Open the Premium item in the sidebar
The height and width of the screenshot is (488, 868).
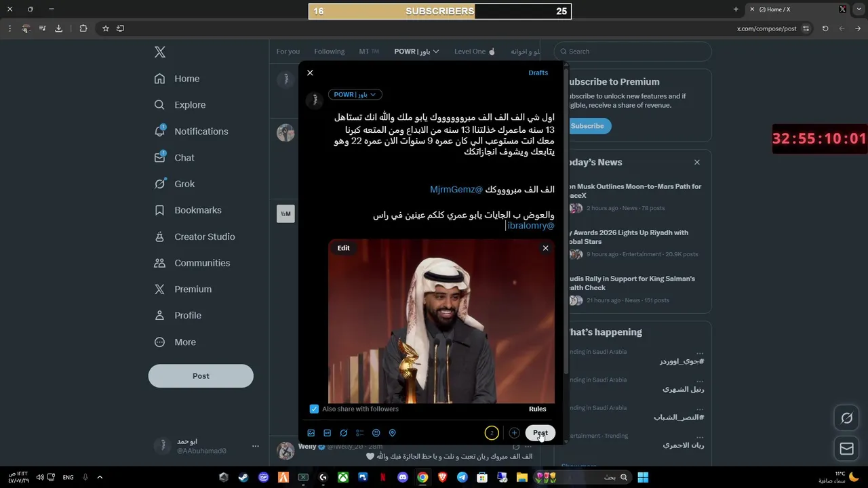point(183,289)
